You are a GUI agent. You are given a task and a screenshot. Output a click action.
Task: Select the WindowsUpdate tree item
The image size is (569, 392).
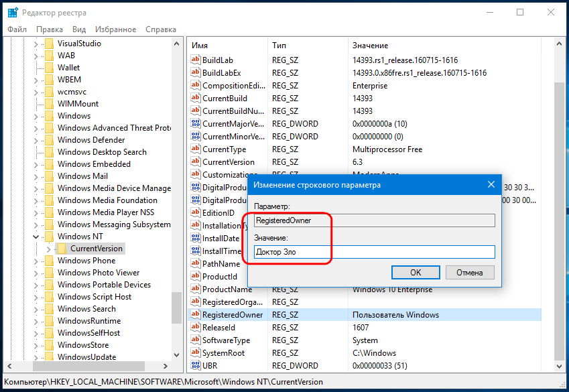pos(86,357)
